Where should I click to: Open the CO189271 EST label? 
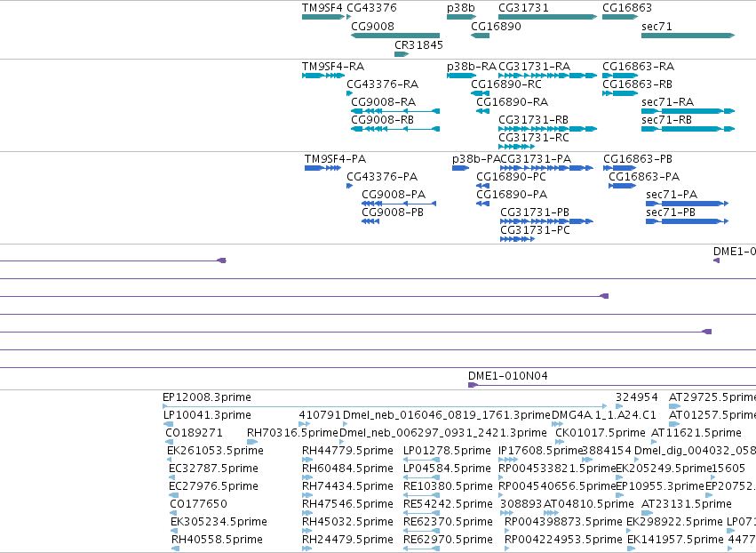[194, 433]
